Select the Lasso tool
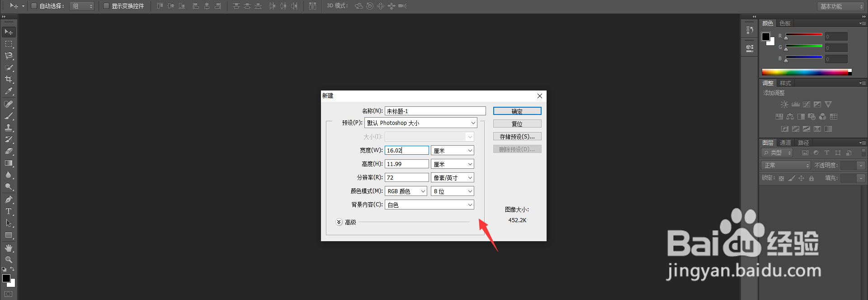The height and width of the screenshot is (300, 868). (x=9, y=56)
